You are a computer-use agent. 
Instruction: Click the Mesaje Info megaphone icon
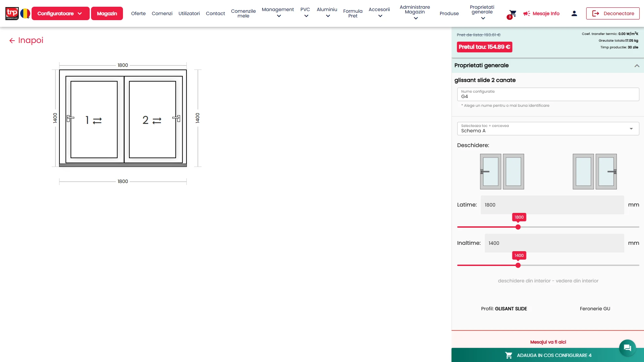coord(526,13)
